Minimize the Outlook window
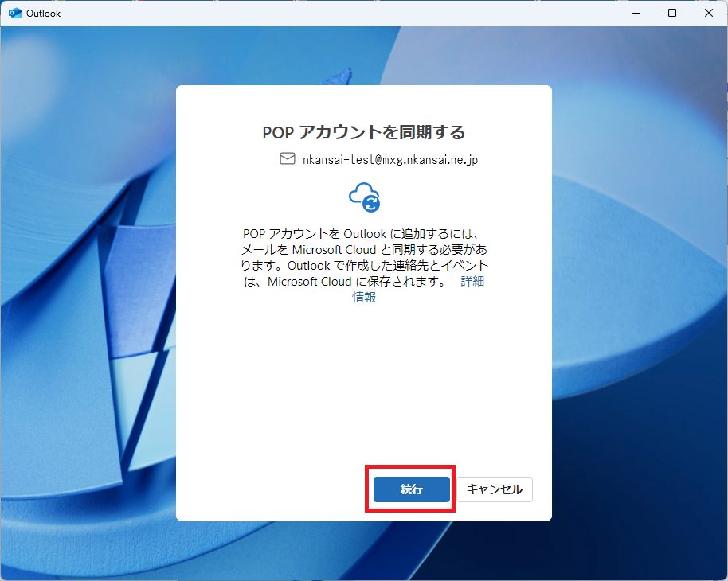This screenshot has height=581, width=728. coord(636,13)
